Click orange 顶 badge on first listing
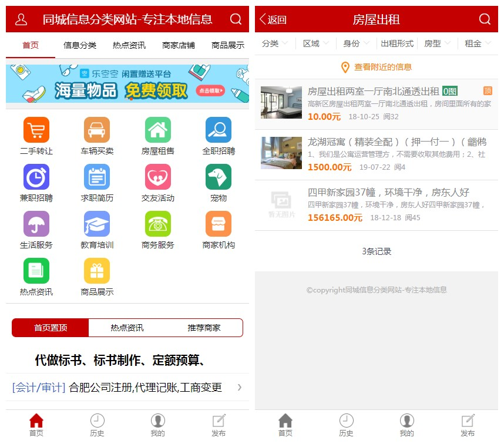This screenshot has height=444, width=504. pyautogui.click(x=488, y=91)
